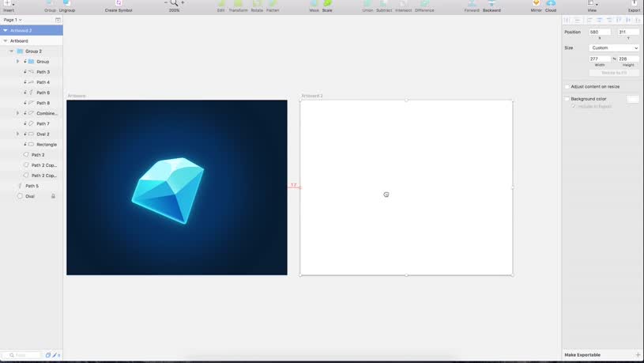Collapse the Artboard 2 disclosure triangle
The image size is (644, 363).
pyautogui.click(x=6, y=30)
